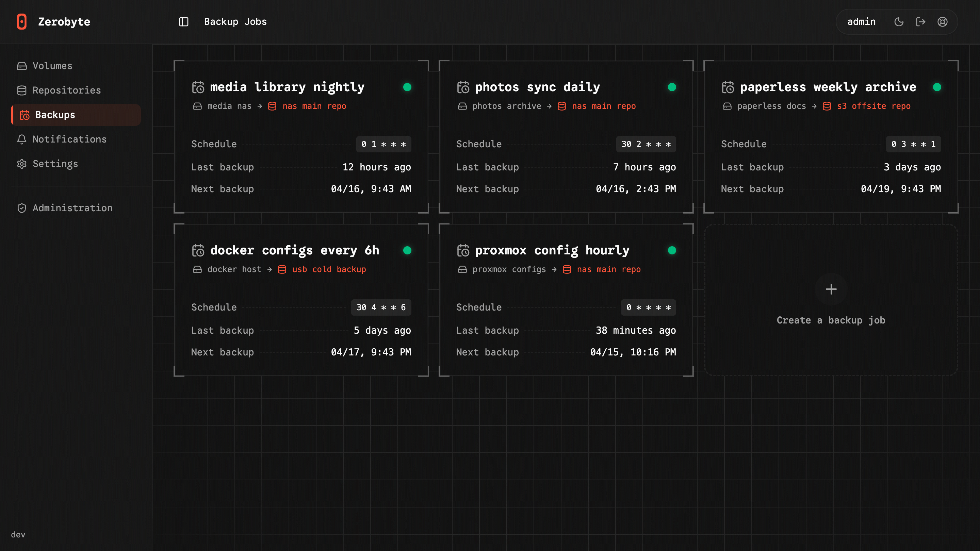Click the photos archive volume label
This screenshot has width=980, height=551.
(507, 106)
